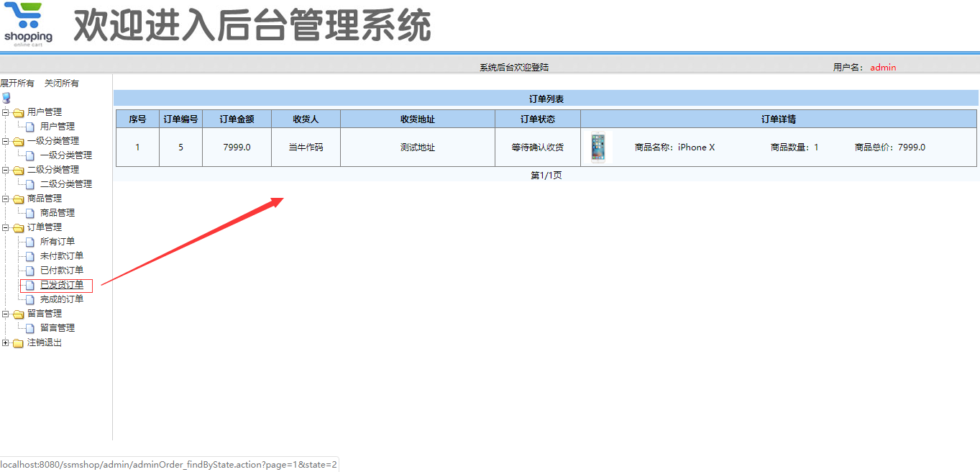Viewport: 980px width, 472px height.
Task: Click the recipient cell 当牛作码
Action: click(x=306, y=147)
